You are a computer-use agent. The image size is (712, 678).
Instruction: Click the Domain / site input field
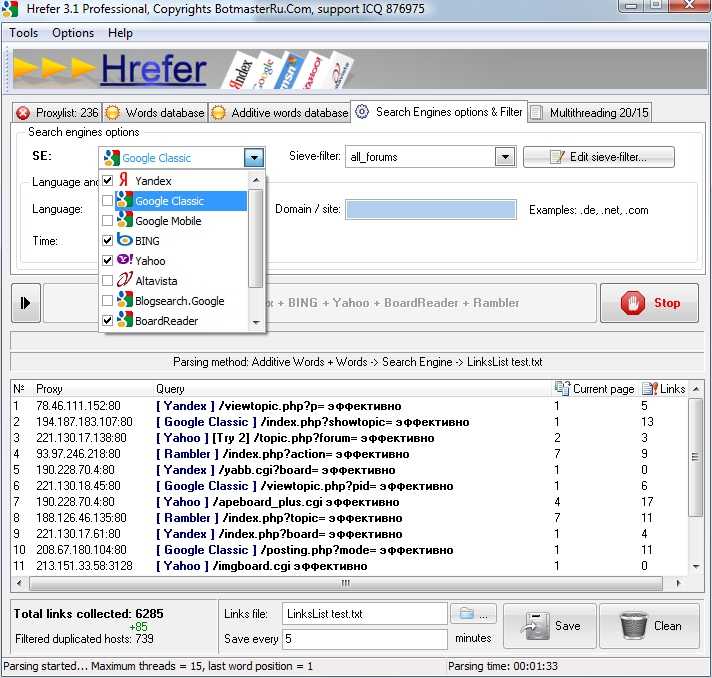431,209
